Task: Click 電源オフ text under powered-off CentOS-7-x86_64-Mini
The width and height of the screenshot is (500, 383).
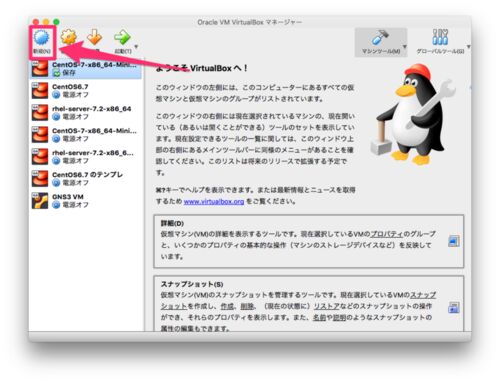Action: [76, 139]
